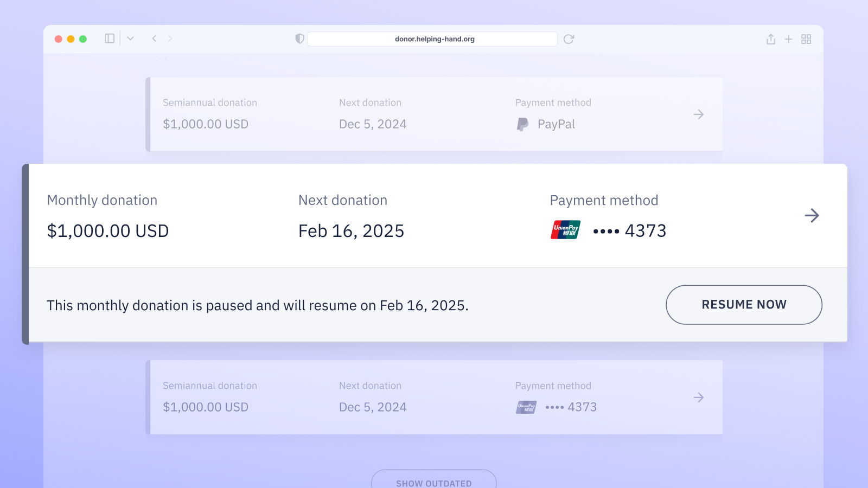Expand the sidebar dropdown chevron
The height and width of the screenshot is (488, 868).
(x=130, y=38)
